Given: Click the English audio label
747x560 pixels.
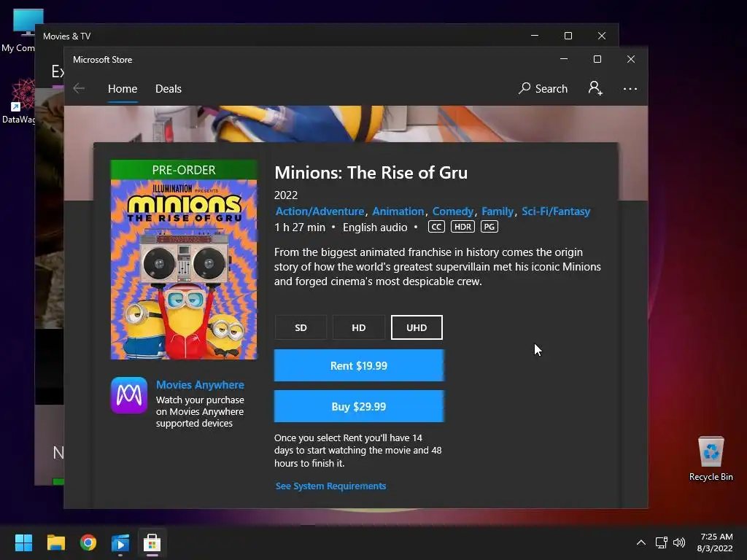Looking at the screenshot, I should 375,227.
